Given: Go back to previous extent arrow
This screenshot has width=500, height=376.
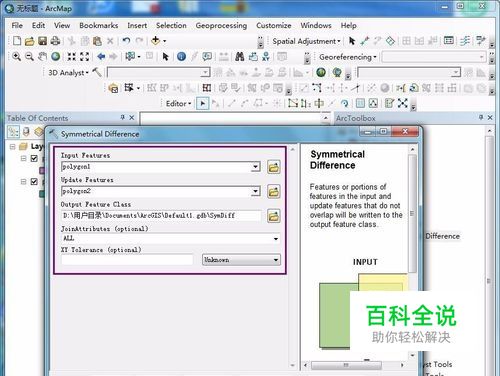Looking at the screenshot, I should (101, 56).
